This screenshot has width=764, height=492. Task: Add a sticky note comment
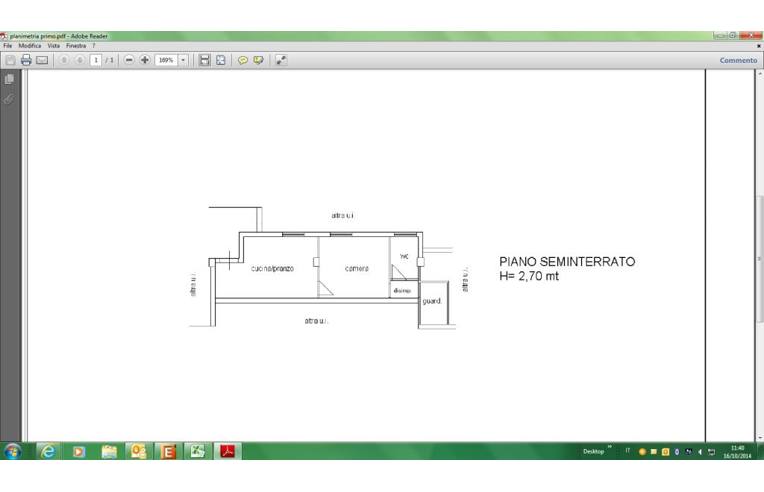pyautogui.click(x=242, y=60)
